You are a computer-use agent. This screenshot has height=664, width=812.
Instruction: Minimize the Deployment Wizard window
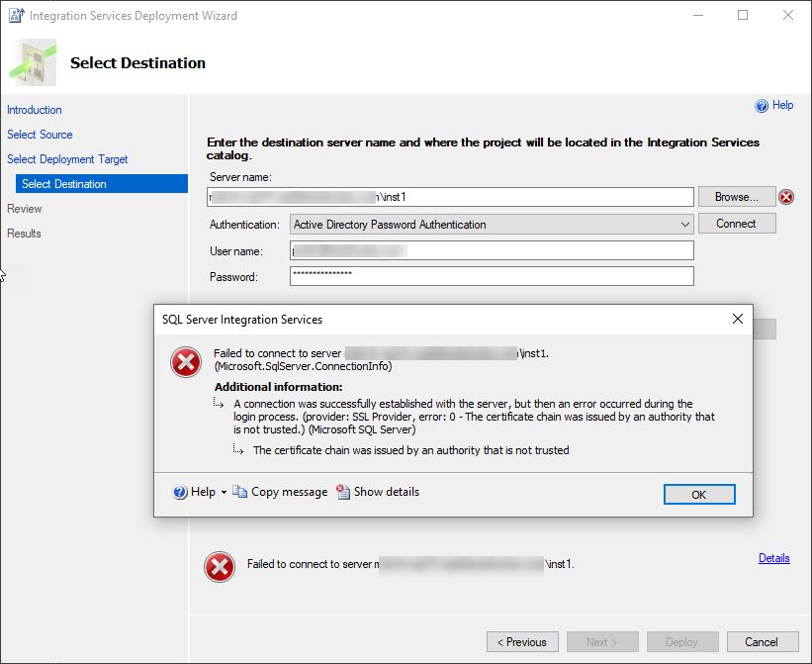698,15
